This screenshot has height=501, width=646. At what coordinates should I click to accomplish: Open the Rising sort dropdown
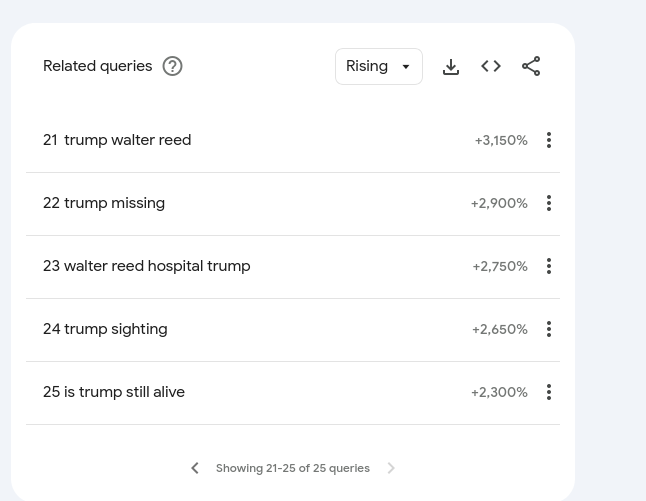point(379,66)
